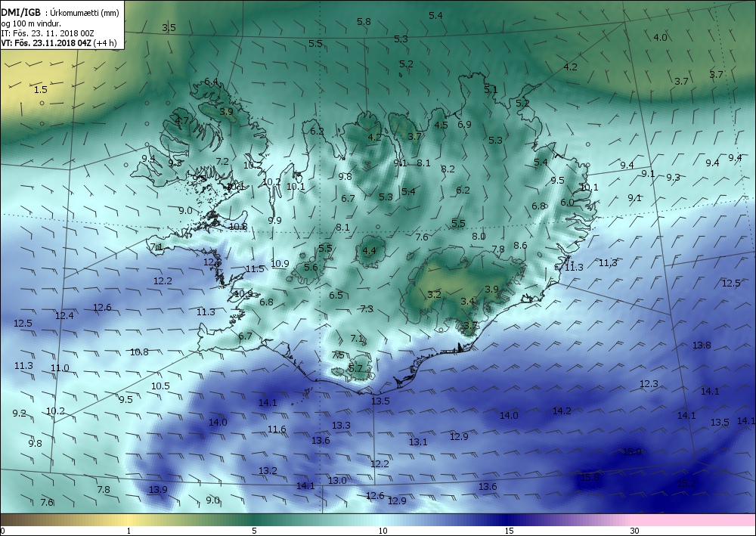
Task: Click the 13.3 value over the ocean
Action: 341,425
